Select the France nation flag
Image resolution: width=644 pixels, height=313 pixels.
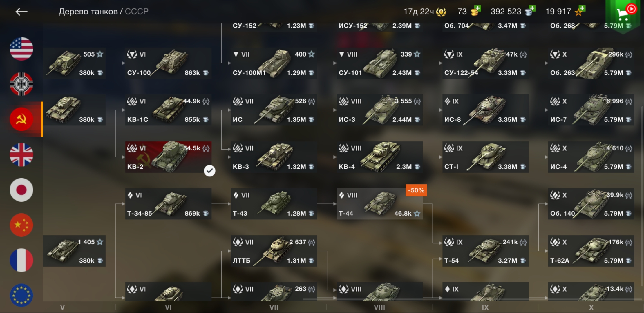click(21, 260)
